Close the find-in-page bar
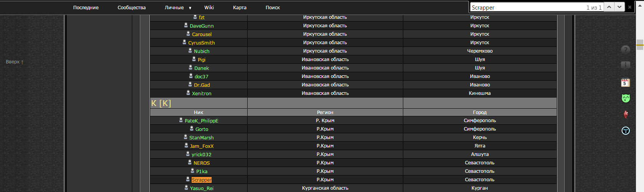 (629, 7)
